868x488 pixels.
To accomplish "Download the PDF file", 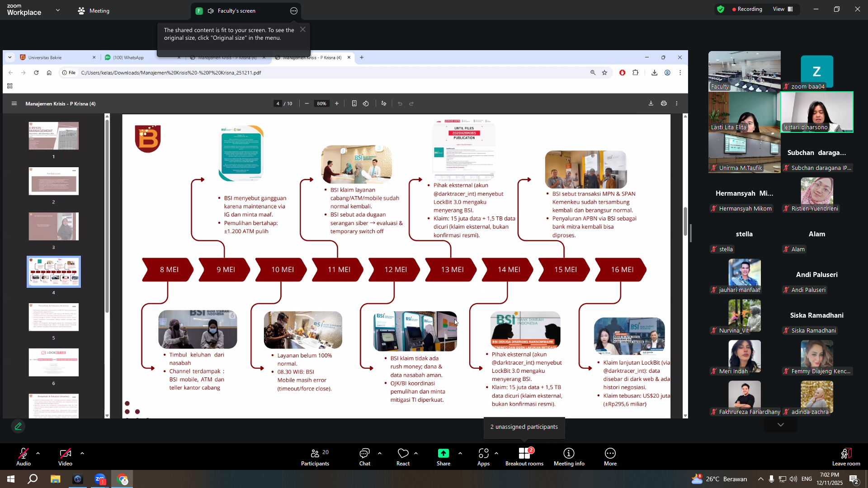I will tap(651, 103).
